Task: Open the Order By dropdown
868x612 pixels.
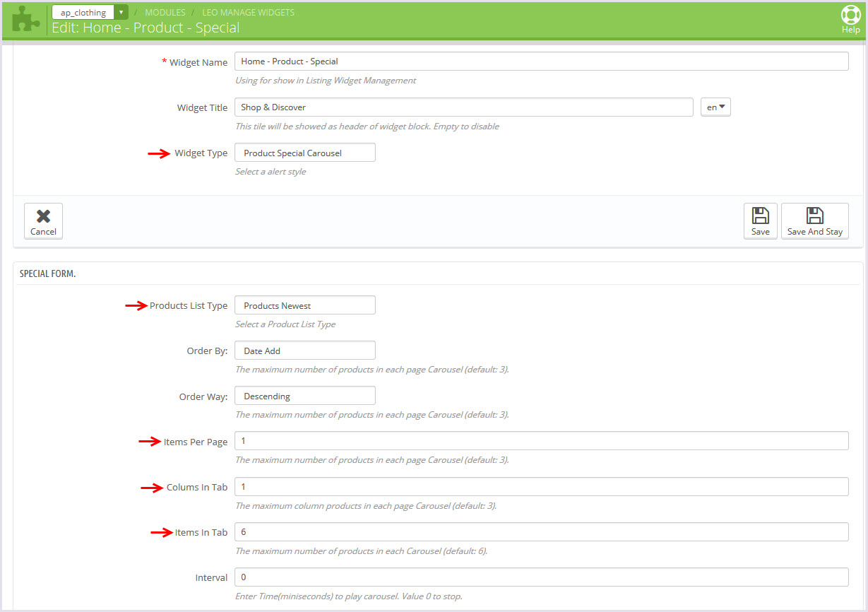Action: (x=304, y=351)
